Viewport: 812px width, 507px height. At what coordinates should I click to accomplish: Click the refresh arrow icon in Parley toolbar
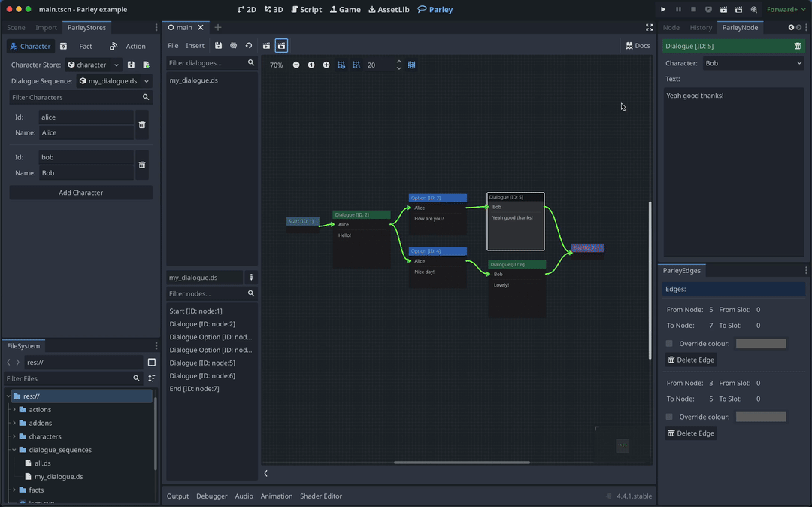click(x=249, y=46)
